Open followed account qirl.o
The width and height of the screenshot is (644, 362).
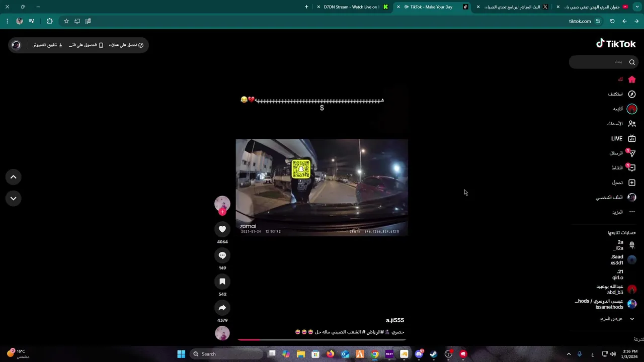[x=624, y=275]
